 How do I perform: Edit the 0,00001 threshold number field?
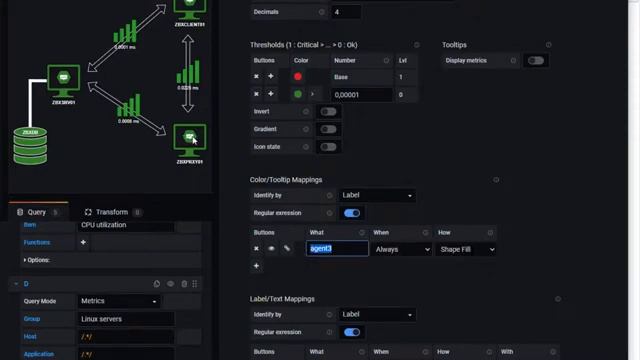click(x=362, y=95)
